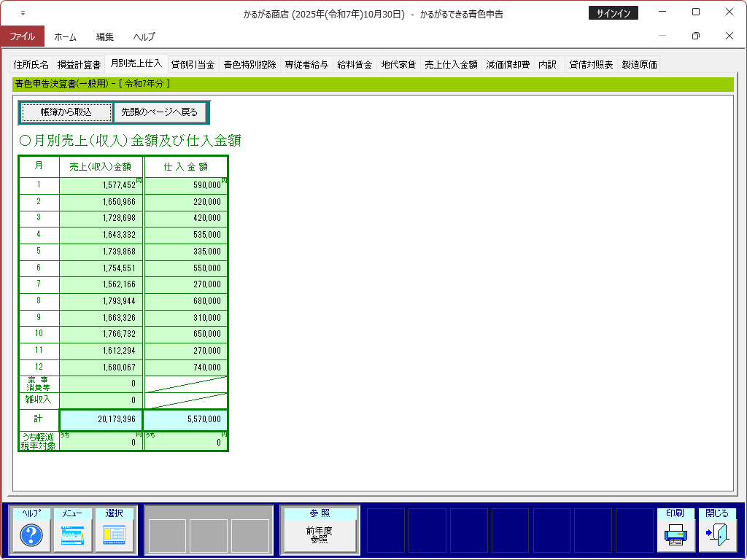The height and width of the screenshot is (560, 747).
Task: Click the 前年度参照 button
Action: click(320, 535)
